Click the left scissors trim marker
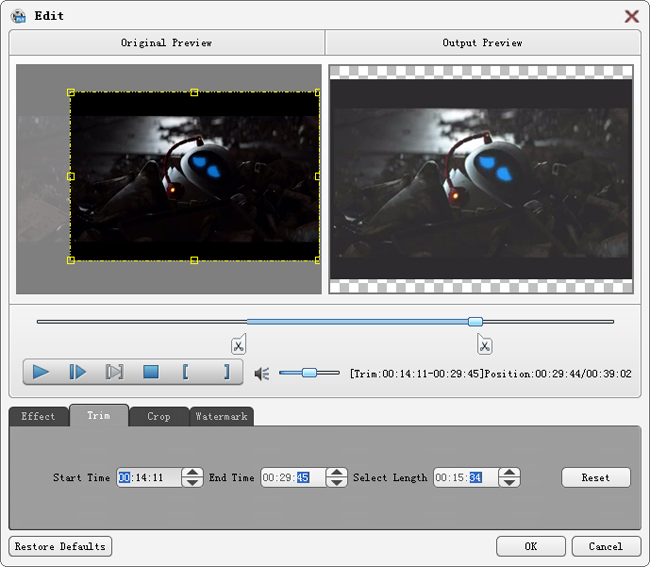 (x=238, y=344)
